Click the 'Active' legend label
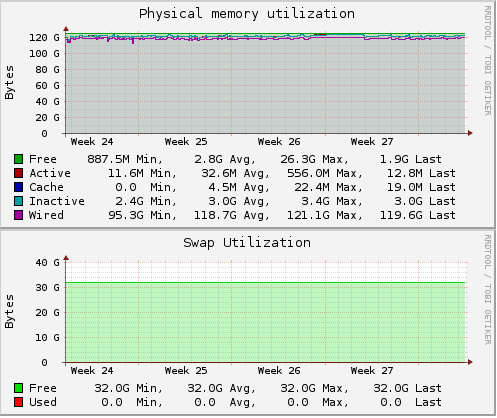The width and height of the screenshot is (497, 418). [50, 173]
